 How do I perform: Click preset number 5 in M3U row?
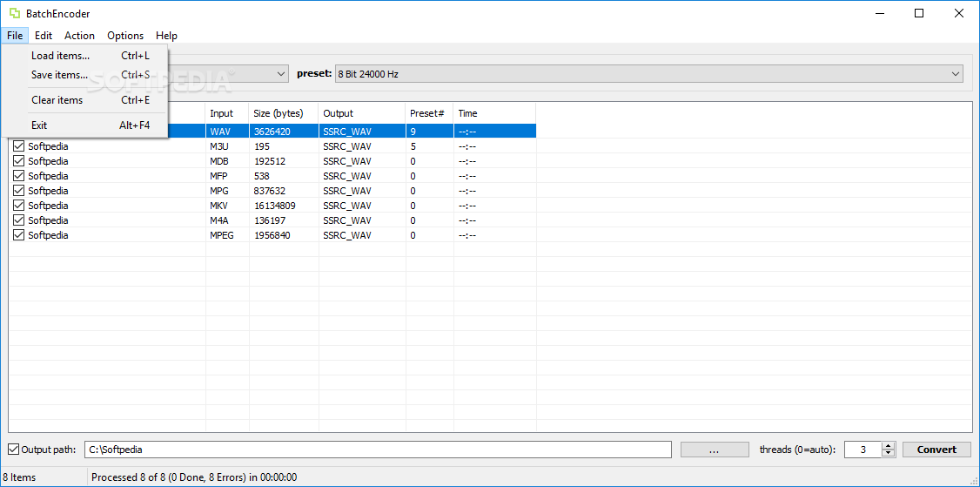click(413, 146)
